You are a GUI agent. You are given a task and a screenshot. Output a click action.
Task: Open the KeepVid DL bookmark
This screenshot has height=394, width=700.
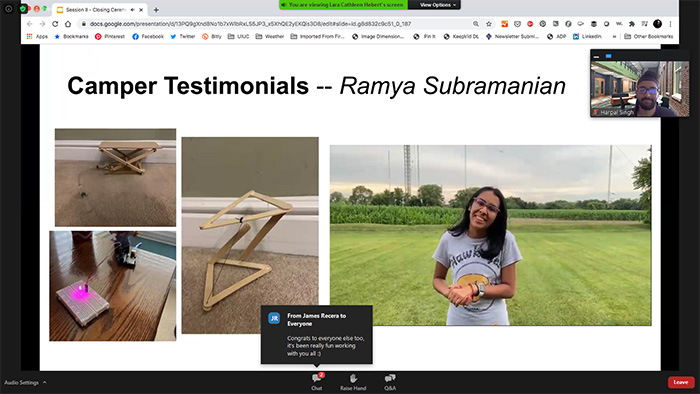click(x=461, y=37)
